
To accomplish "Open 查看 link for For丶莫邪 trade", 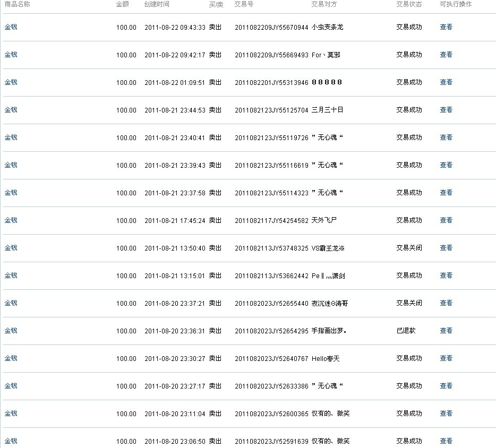I will [x=446, y=55].
